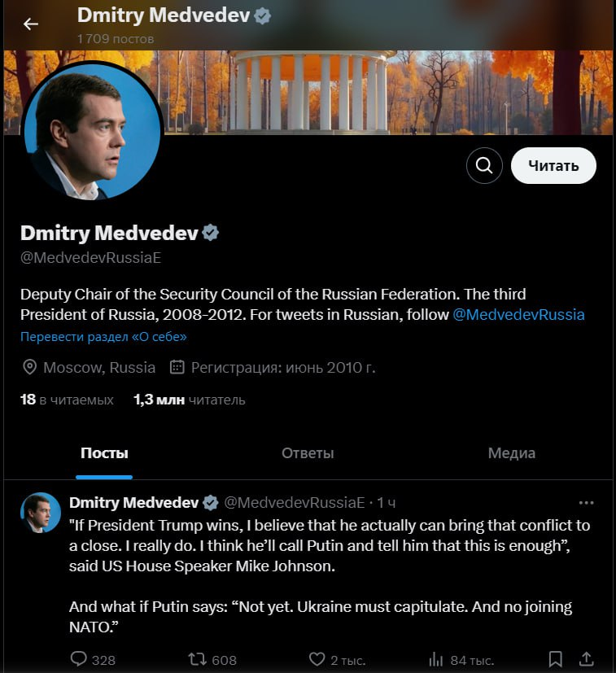Screen dimensions: 616x673
Task: Click the reply comment icon
Action: pyautogui.click(x=79, y=658)
